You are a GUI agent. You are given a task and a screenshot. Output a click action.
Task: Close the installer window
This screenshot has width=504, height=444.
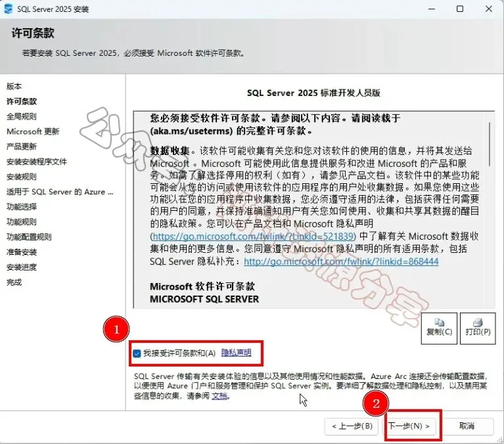click(489, 9)
